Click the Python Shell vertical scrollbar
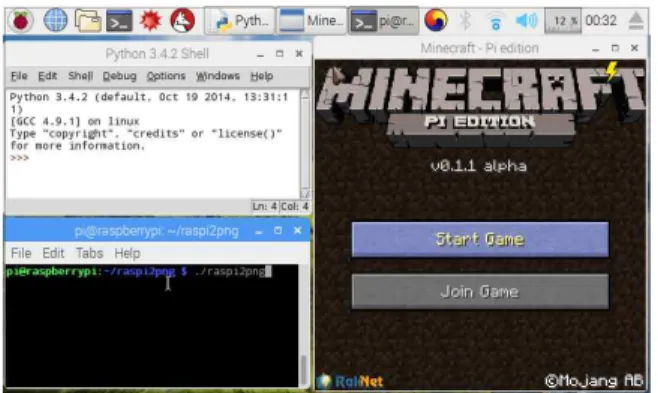 pos(305,143)
